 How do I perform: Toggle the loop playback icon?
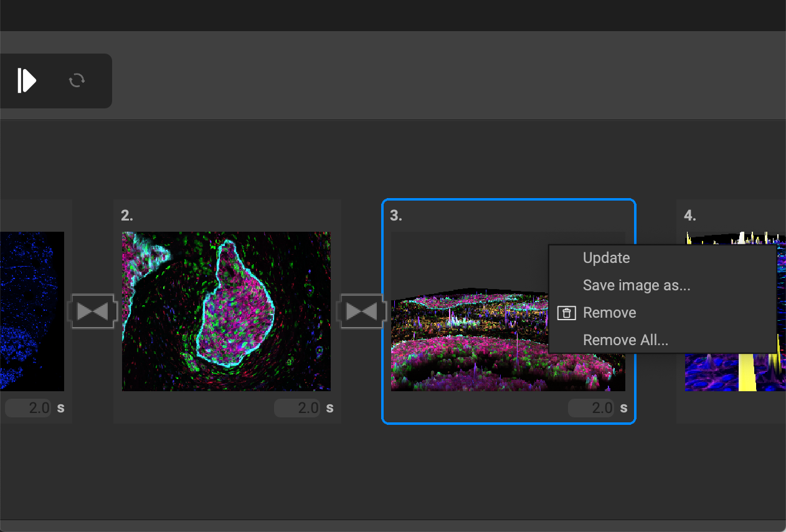tap(77, 80)
